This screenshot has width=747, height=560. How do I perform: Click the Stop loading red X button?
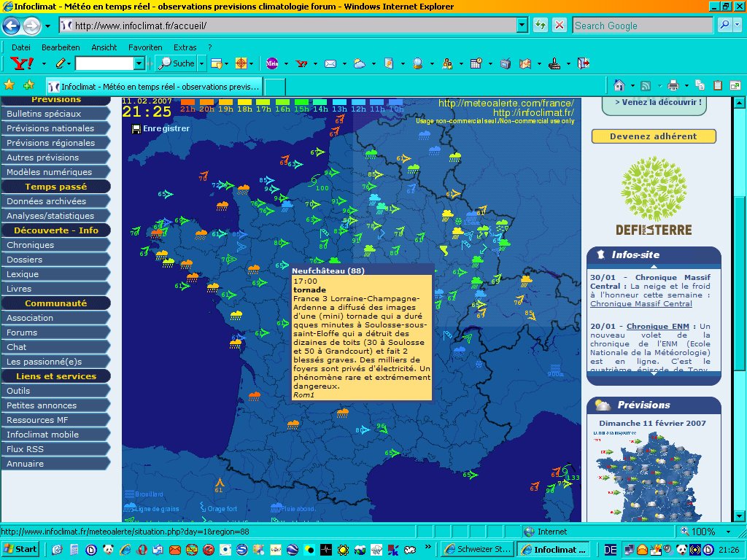coord(560,26)
